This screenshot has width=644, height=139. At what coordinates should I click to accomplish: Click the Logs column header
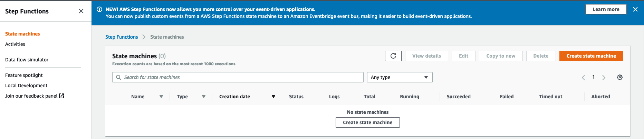(334, 97)
